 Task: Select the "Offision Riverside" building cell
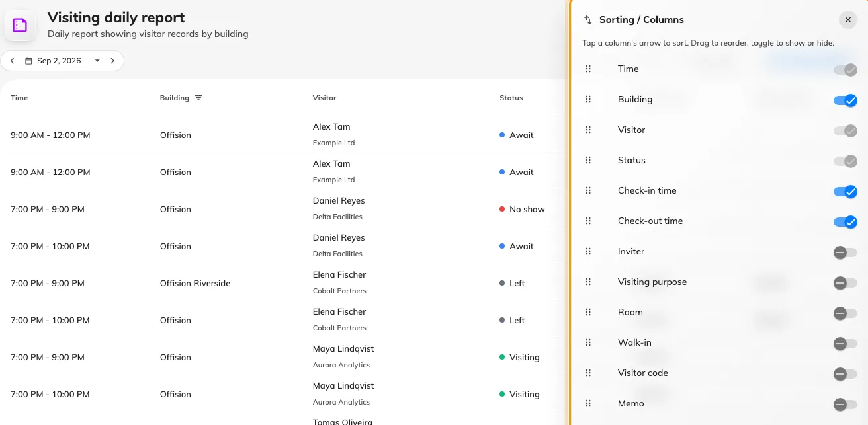pos(195,283)
